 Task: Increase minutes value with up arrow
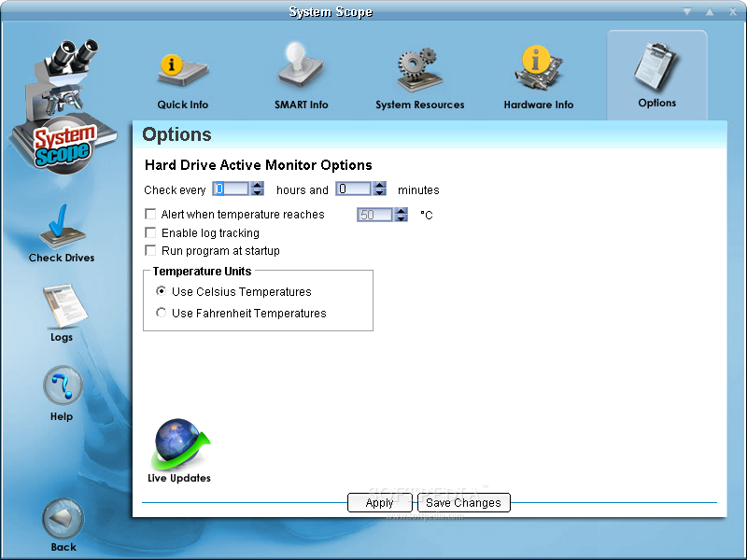(380, 185)
